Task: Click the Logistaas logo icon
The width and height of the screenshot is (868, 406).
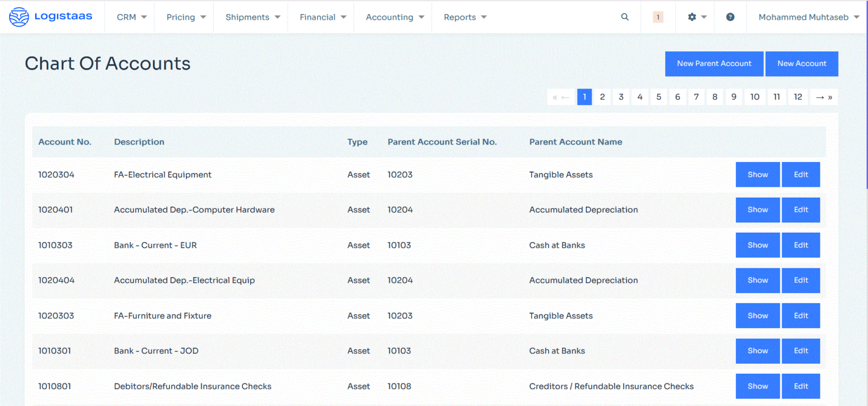Action: click(19, 16)
